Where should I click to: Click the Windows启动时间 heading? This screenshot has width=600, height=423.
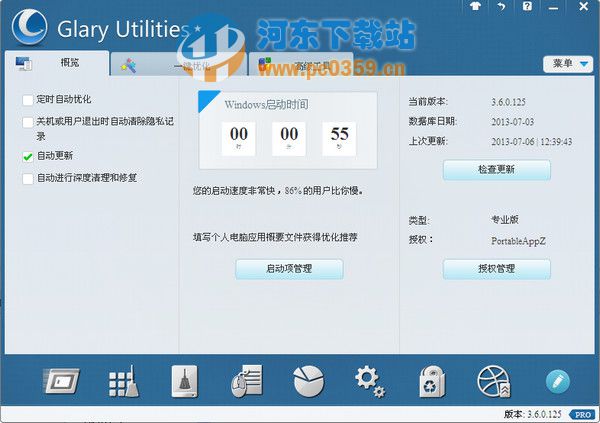click(266, 105)
